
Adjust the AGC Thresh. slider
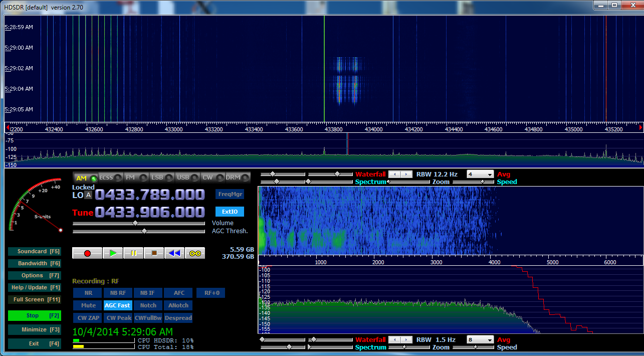[x=139, y=231]
